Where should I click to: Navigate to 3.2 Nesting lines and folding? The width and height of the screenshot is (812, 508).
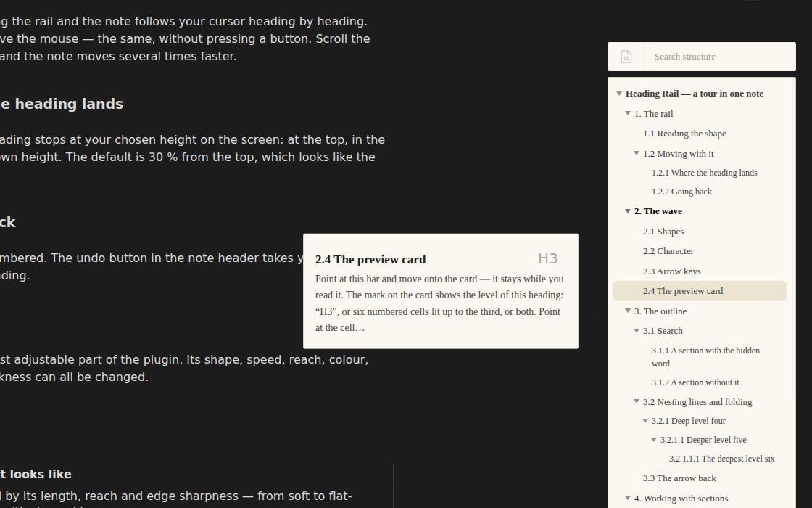click(x=697, y=402)
